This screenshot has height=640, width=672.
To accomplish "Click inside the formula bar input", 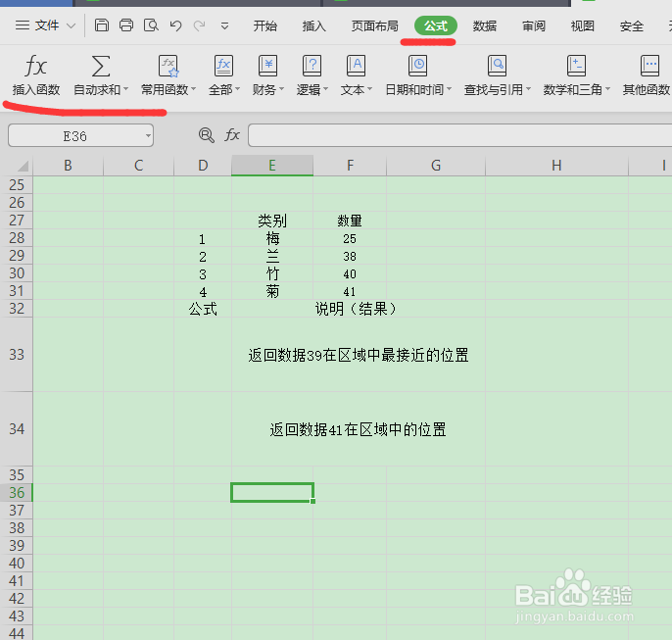I will [459, 135].
